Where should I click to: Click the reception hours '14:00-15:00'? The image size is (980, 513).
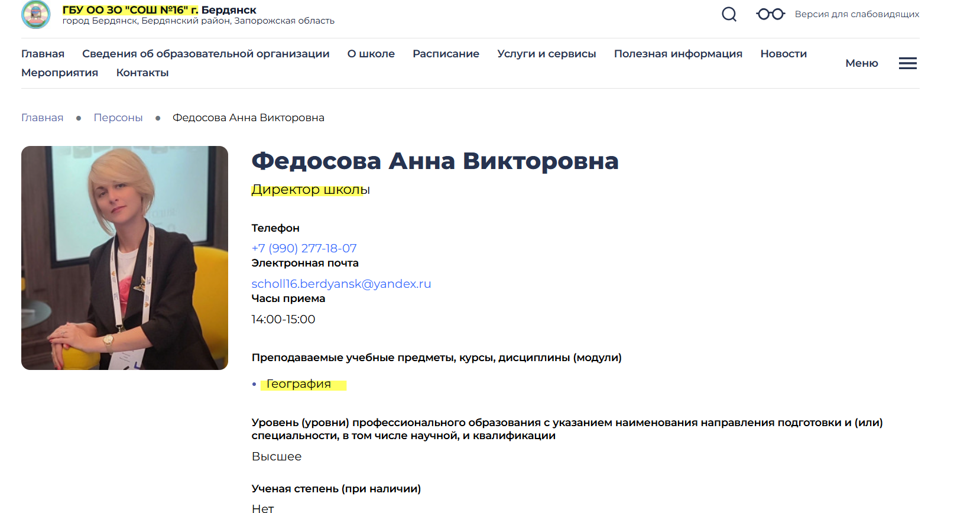pos(283,319)
